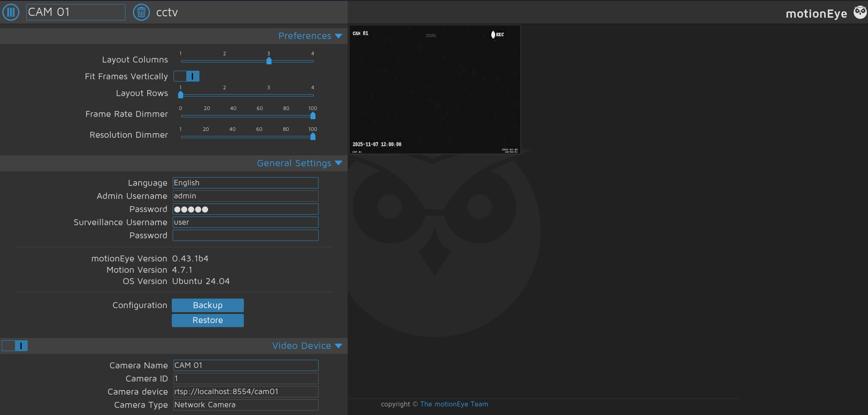
Task: Click the cctv hostname text
Action: tap(167, 13)
